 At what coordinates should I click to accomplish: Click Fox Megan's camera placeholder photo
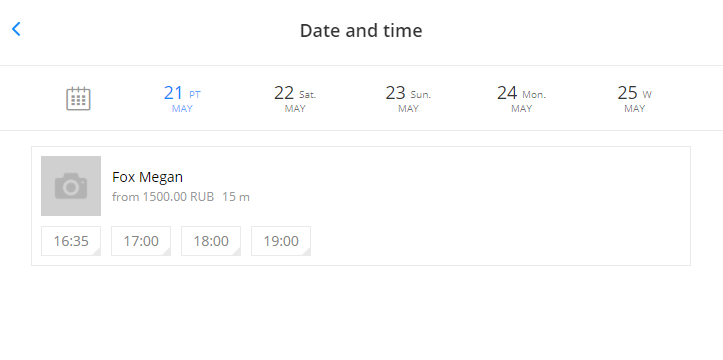point(71,186)
